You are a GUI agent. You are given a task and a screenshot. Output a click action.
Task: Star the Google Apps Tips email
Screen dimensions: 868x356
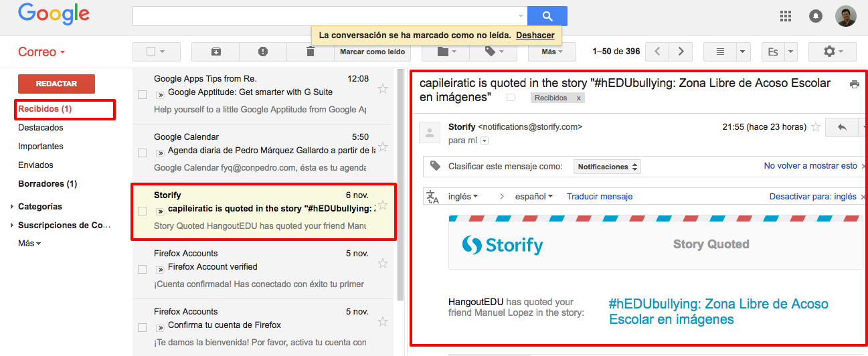[x=383, y=88]
